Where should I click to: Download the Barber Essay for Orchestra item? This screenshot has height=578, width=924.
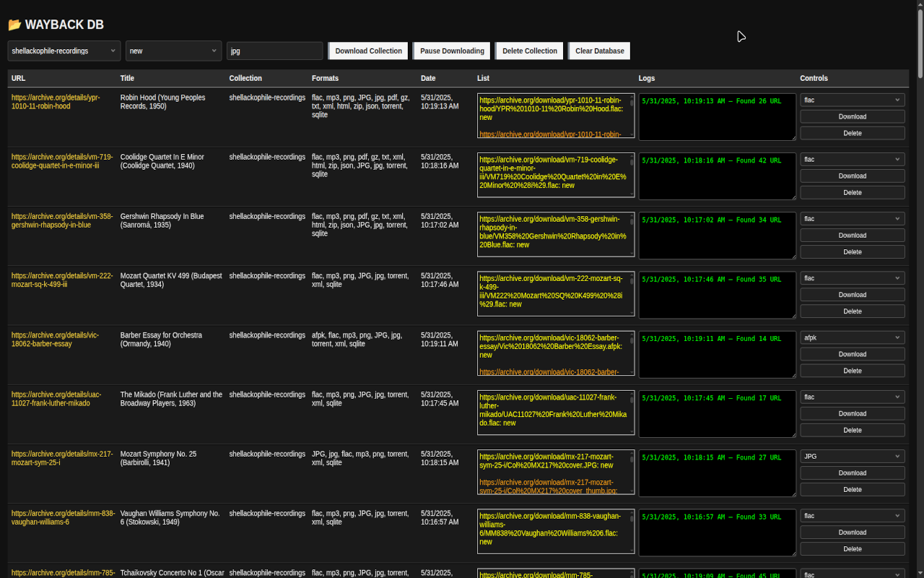click(853, 354)
